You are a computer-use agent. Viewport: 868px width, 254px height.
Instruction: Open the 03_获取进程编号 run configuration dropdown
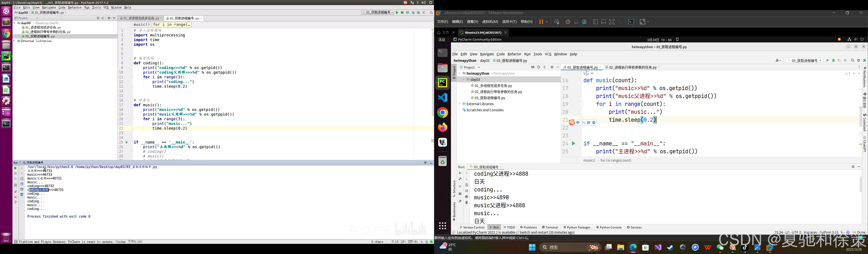click(804, 61)
